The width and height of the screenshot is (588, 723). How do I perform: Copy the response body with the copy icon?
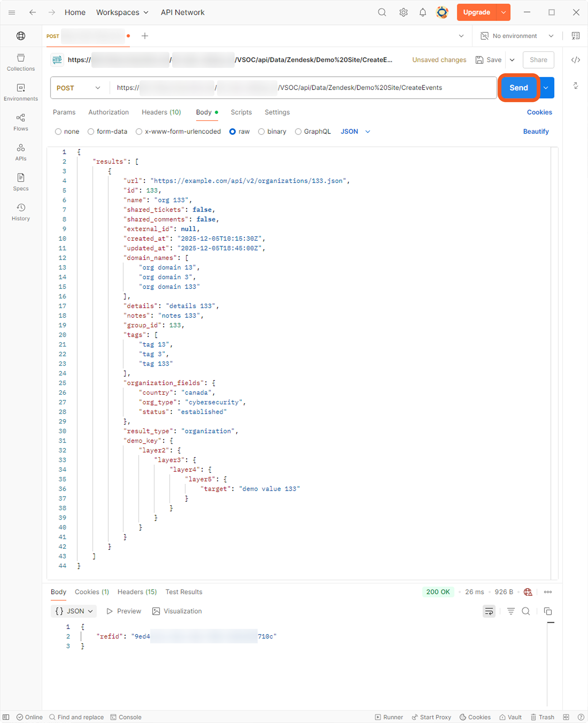click(547, 611)
